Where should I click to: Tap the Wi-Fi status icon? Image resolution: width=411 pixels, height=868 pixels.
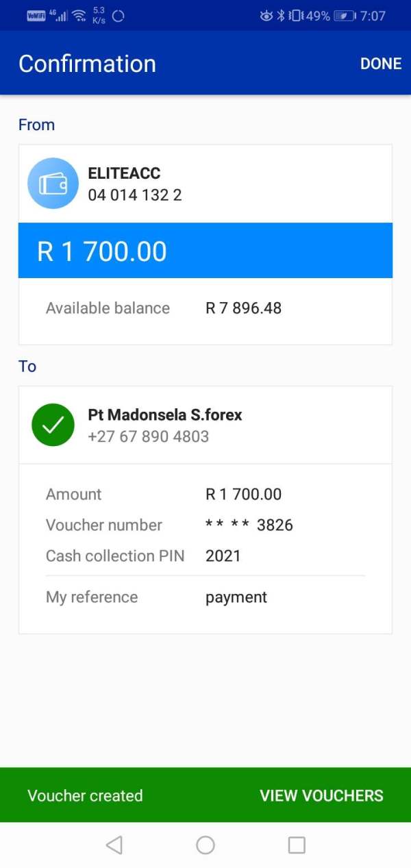point(79,15)
